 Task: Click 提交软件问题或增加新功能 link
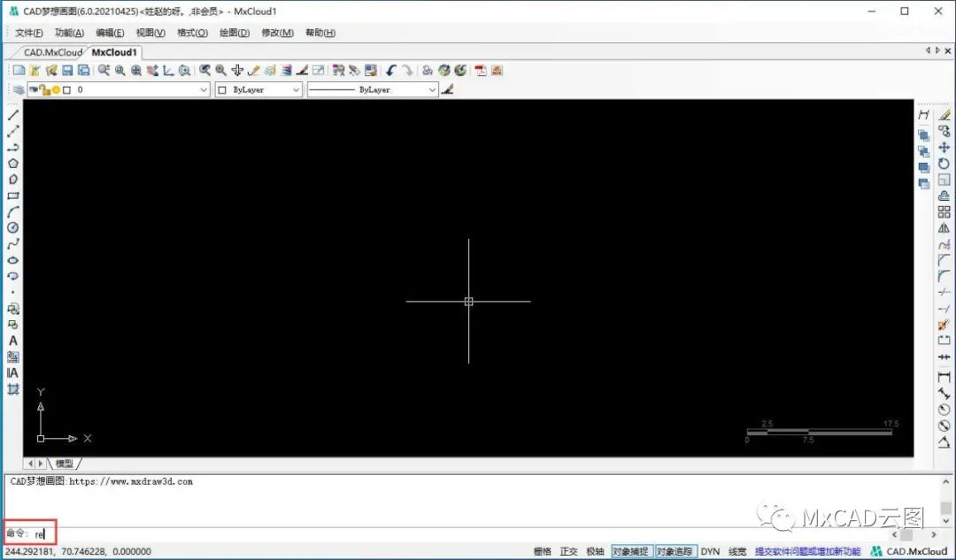pos(806,551)
